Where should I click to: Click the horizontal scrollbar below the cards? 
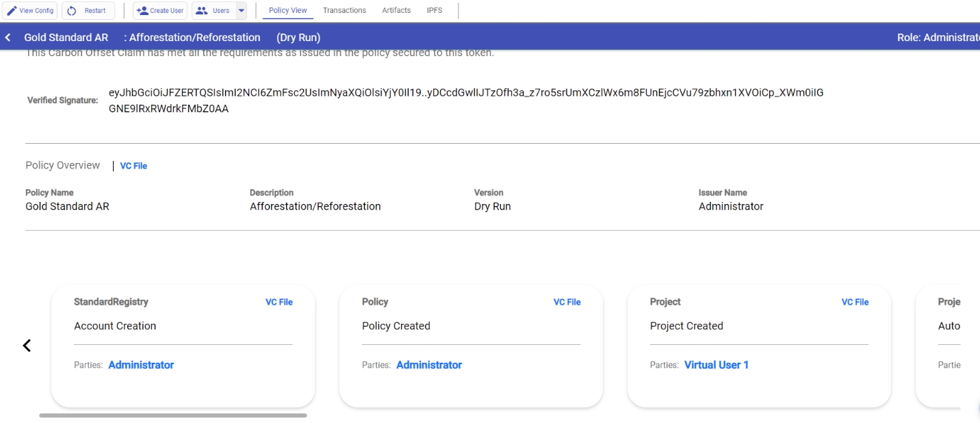click(173, 415)
